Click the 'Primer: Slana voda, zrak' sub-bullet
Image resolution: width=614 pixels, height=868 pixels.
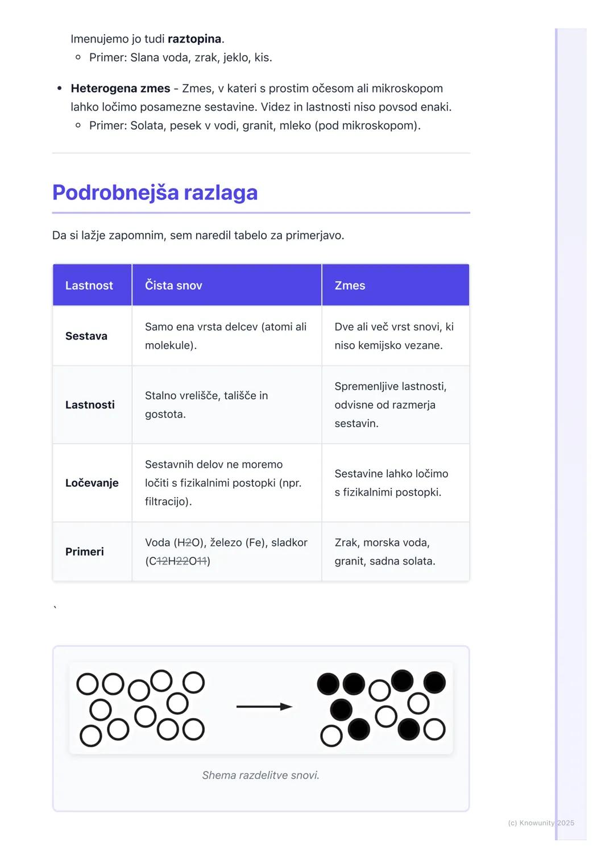click(x=180, y=57)
